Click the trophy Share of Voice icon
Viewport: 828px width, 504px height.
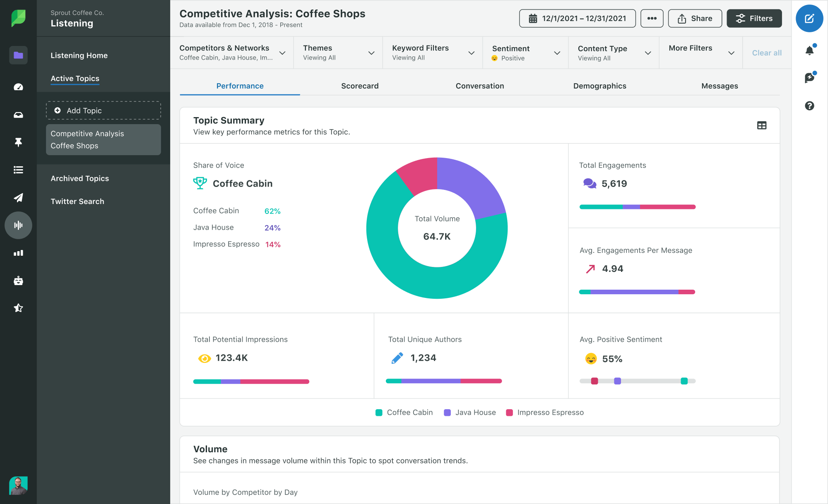click(x=200, y=183)
